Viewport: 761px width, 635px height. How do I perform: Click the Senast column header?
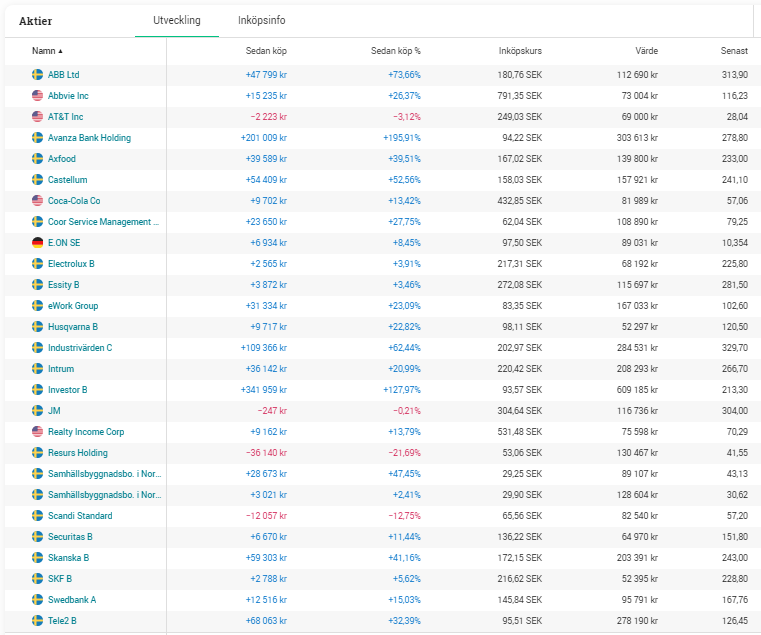[x=734, y=50]
